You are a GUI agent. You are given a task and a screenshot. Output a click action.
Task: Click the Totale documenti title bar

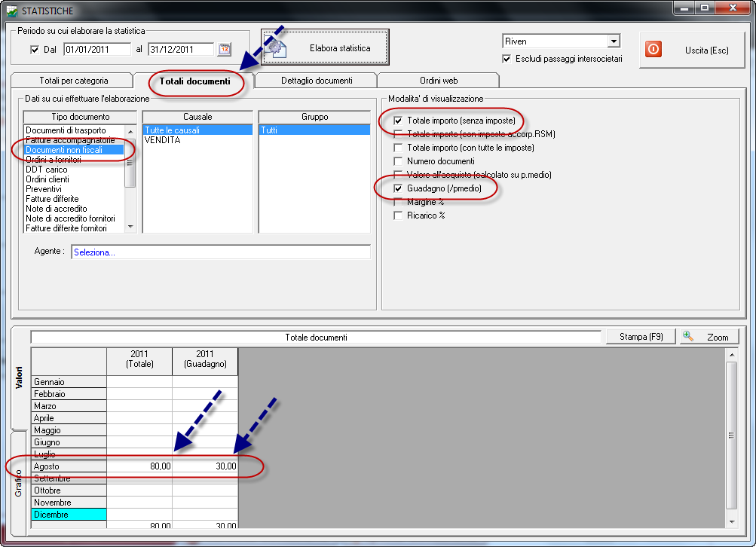(316, 337)
